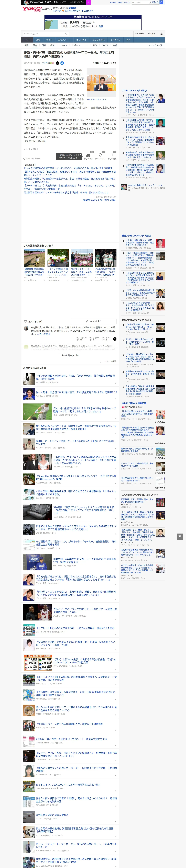Click もっと見る(77件) comments button
The width and height of the screenshot is (186, 868).
point(70,355)
